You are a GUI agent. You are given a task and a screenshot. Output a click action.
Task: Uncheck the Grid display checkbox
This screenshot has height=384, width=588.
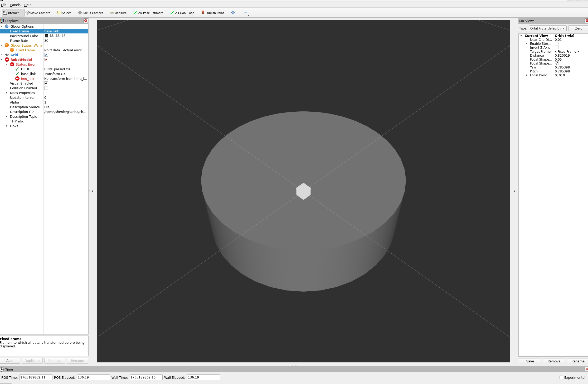coord(46,55)
